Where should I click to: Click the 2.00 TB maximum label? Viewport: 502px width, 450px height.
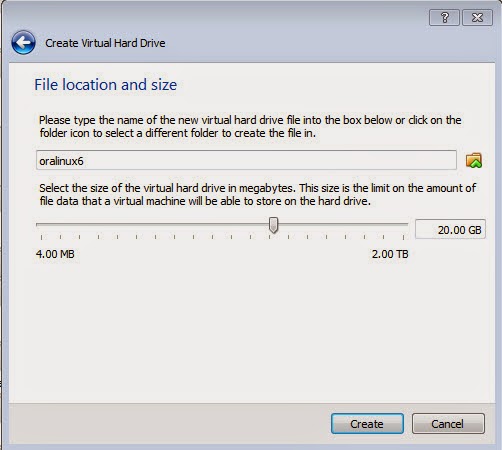coord(390,254)
